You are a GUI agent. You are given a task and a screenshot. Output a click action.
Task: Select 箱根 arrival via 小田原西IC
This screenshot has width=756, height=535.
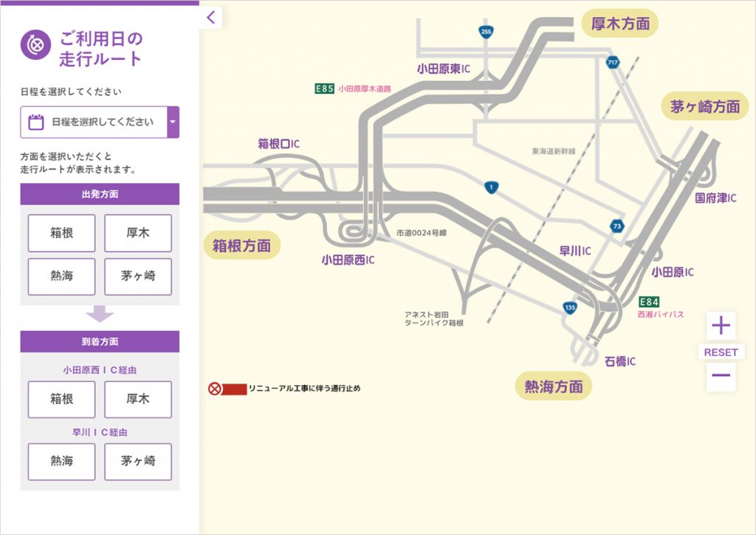click(61, 399)
